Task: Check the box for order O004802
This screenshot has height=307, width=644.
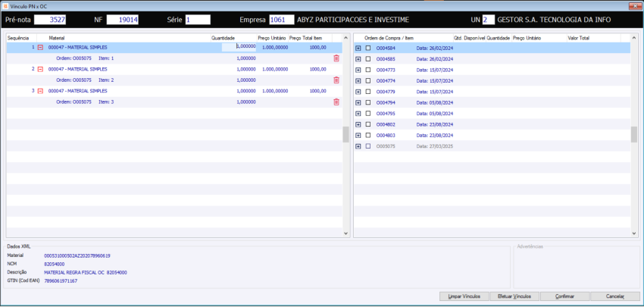Action: pos(368,124)
